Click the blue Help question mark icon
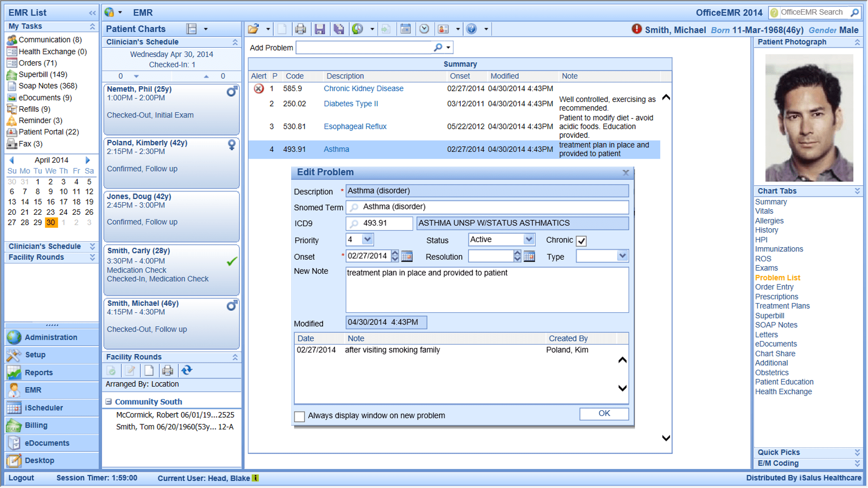This screenshot has width=868, height=488. point(472,29)
